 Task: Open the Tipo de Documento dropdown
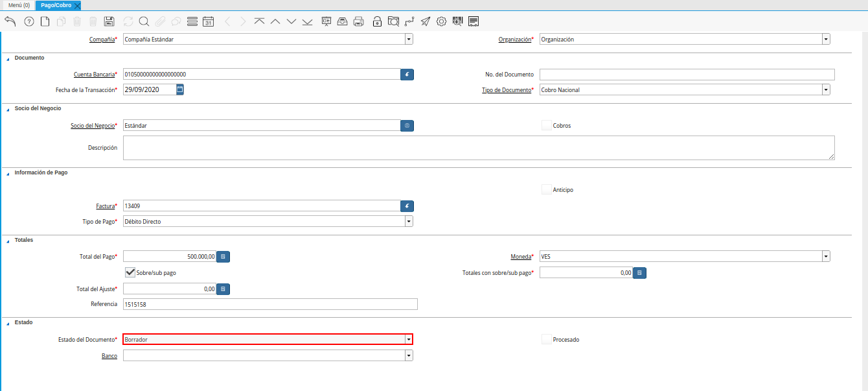pos(826,90)
